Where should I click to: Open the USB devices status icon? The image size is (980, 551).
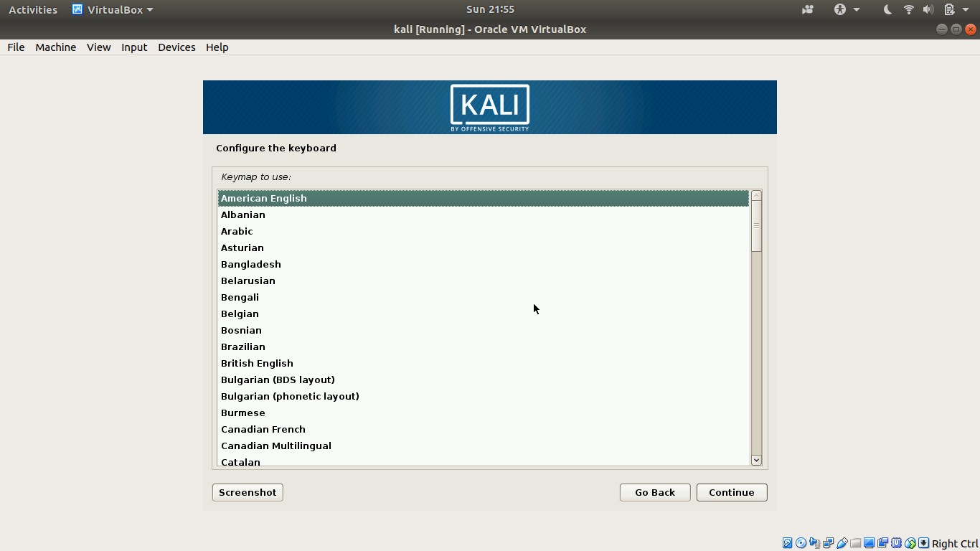pos(842,543)
